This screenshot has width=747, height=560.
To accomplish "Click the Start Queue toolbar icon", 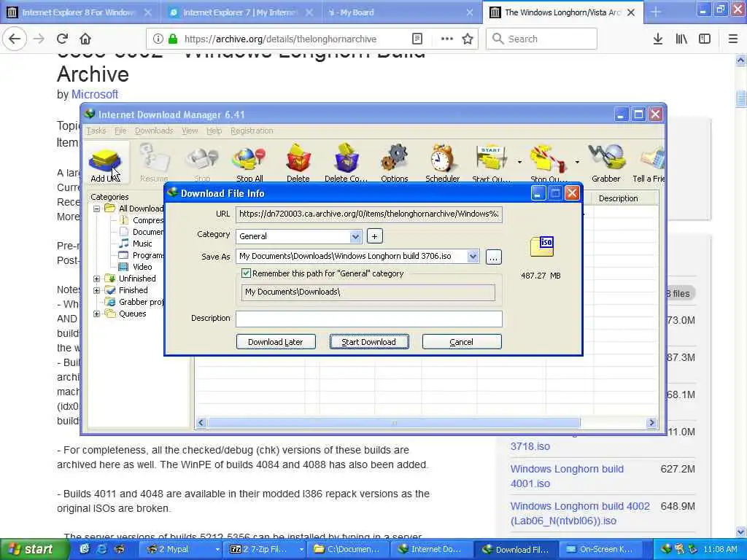I will [x=491, y=164].
